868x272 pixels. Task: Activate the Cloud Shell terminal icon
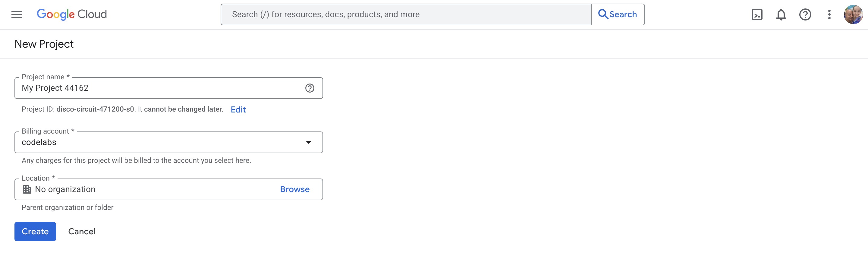757,14
